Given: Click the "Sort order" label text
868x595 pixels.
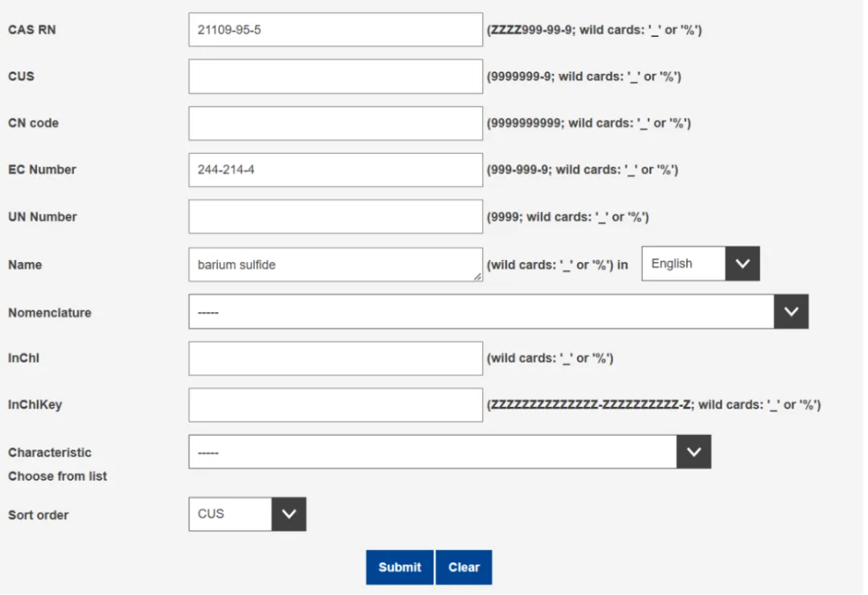Looking at the screenshot, I should [x=39, y=515].
